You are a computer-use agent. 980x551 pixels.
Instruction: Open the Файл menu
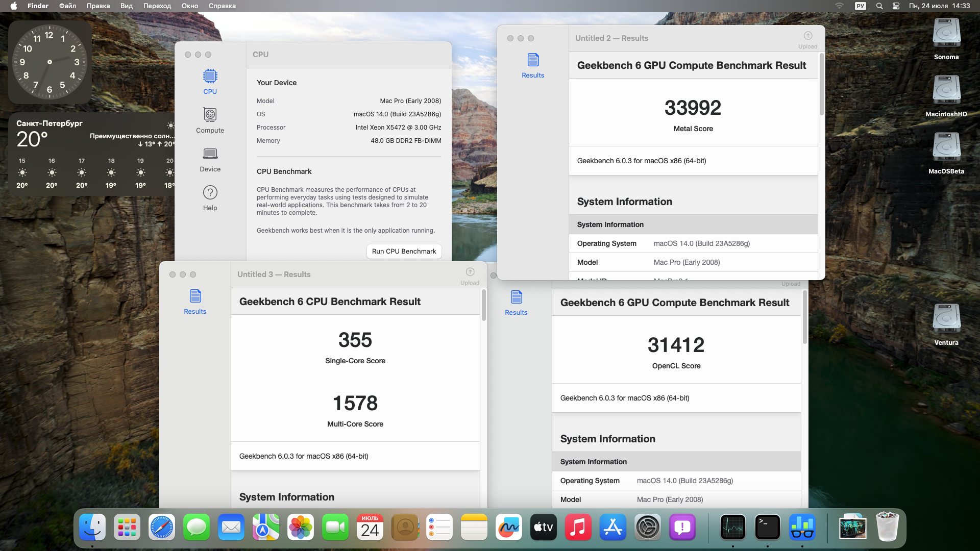tap(67, 6)
